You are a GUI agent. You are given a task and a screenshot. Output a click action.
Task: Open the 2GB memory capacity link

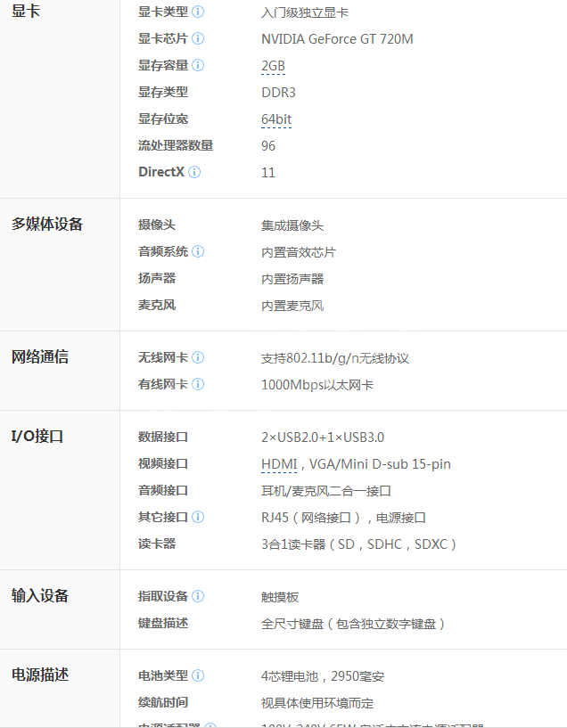tap(273, 66)
